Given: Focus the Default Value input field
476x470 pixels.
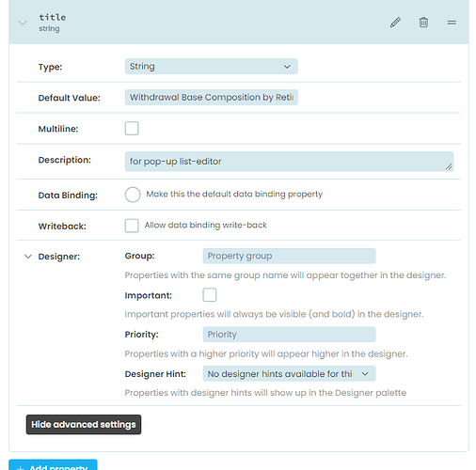Looking at the screenshot, I should pos(211,97).
